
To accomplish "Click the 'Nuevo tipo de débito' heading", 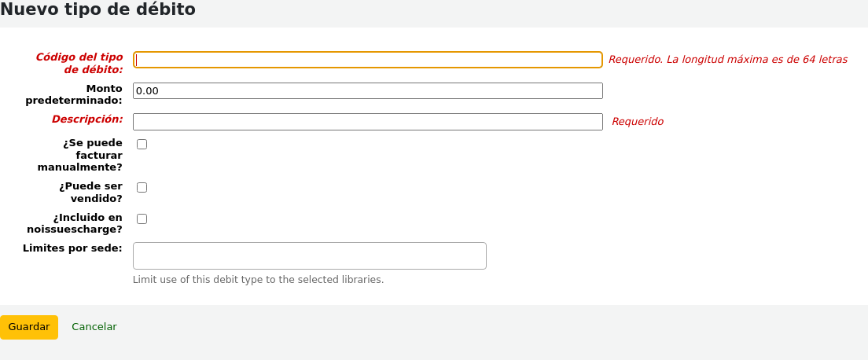I will pyautogui.click(x=98, y=10).
